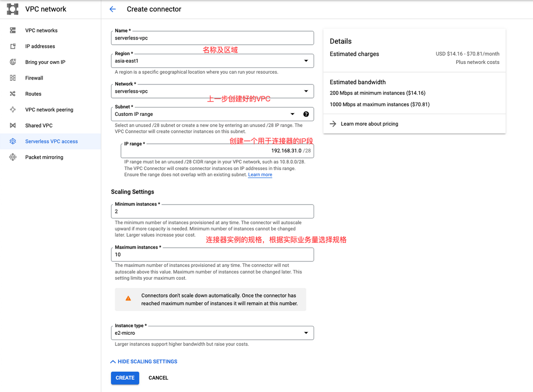The width and height of the screenshot is (533, 392).
Task: Click the Name field containing serverless-vpc
Action: pyautogui.click(x=212, y=38)
